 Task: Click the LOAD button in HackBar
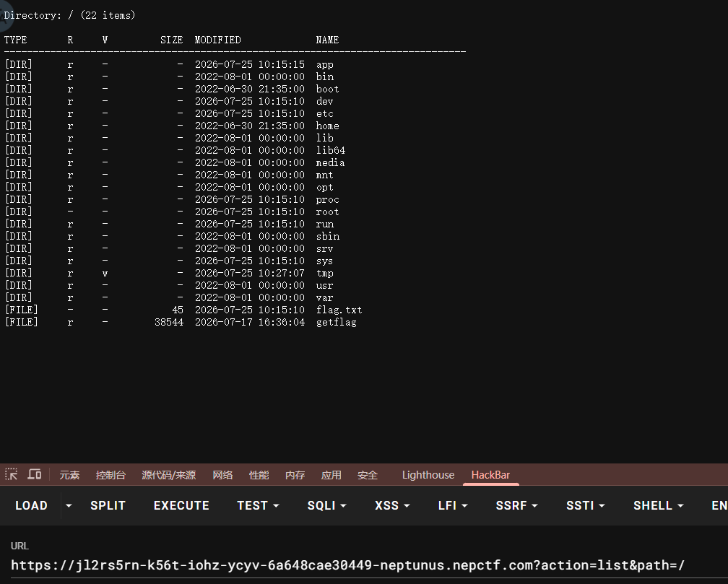[x=31, y=505]
